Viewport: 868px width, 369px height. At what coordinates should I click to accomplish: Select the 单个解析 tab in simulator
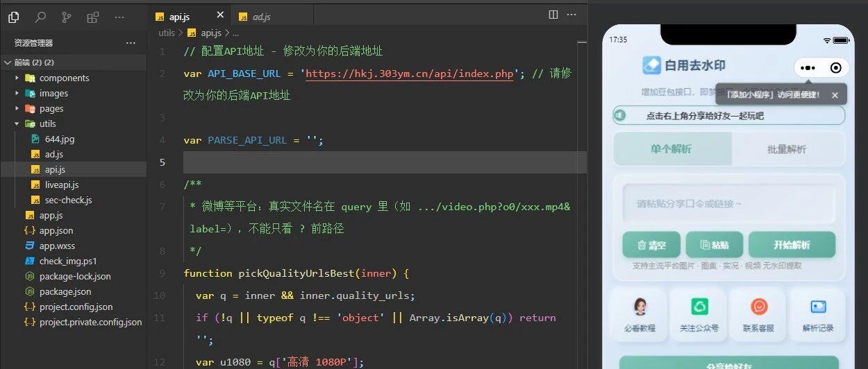pyautogui.click(x=671, y=148)
